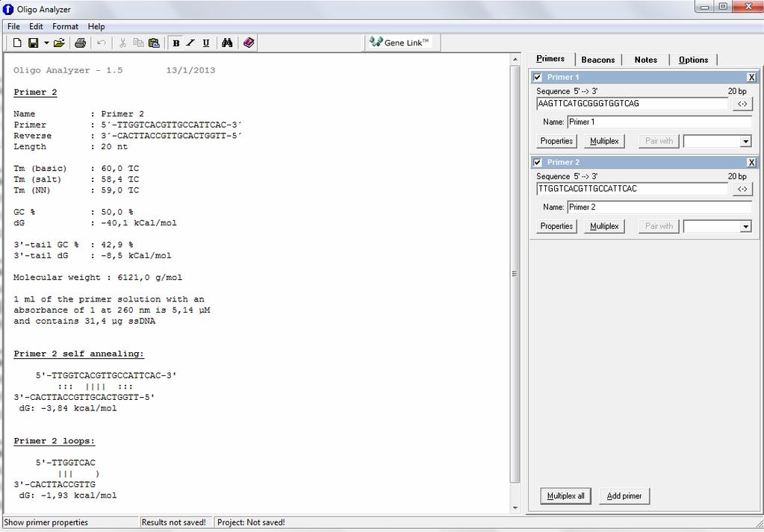Switch to the Beacons tab
Image resolution: width=764 pixels, height=532 pixels.
[x=598, y=60]
